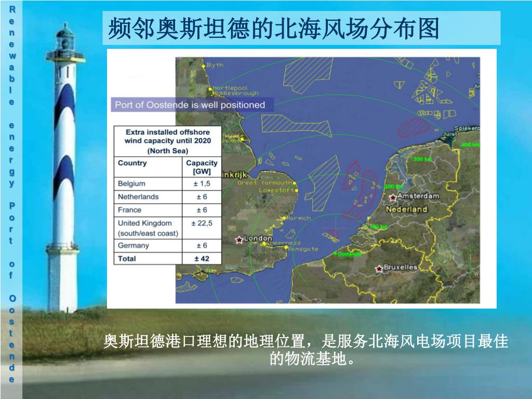Click the 'Lowestoft' map label
532x399 pixels.
point(276,190)
